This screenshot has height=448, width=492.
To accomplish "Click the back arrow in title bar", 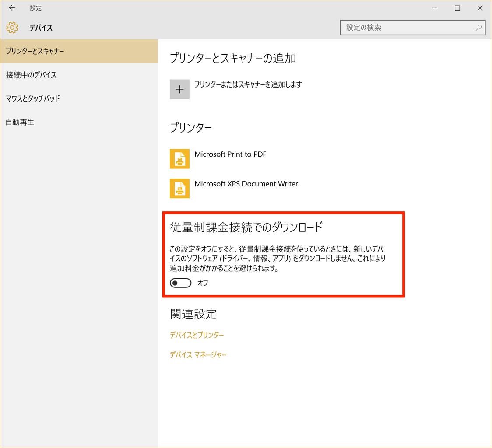I will (x=12, y=8).
